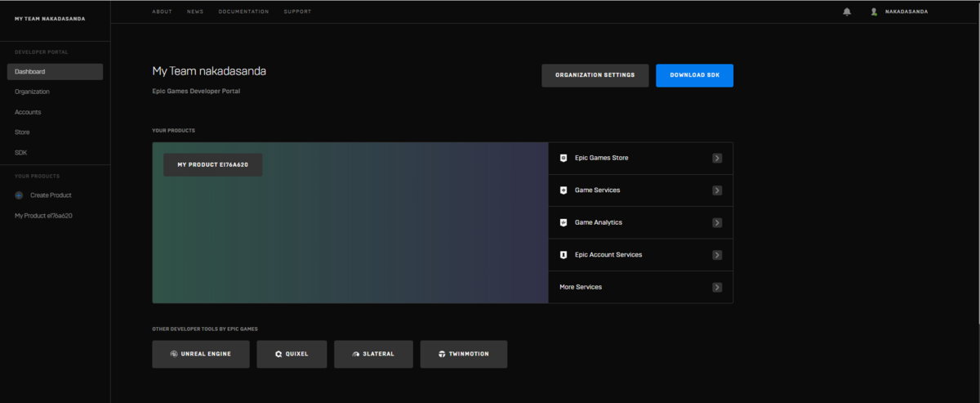980x403 pixels.
Task: Open My Product e176a620 in sidebar
Action: [x=44, y=216]
